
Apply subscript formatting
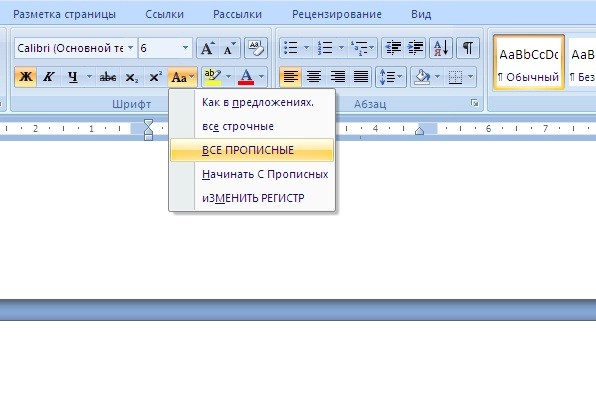coord(132,77)
